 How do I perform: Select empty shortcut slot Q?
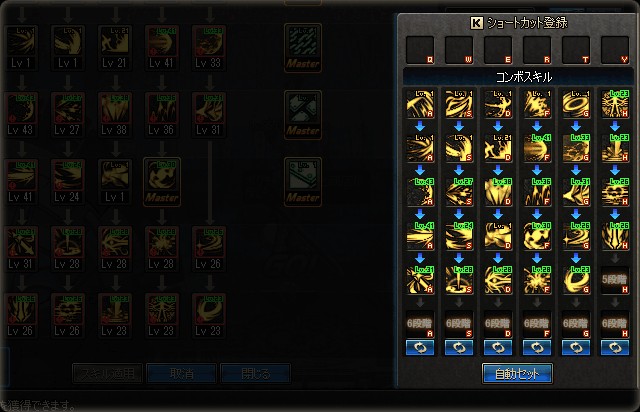pos(420,50)
